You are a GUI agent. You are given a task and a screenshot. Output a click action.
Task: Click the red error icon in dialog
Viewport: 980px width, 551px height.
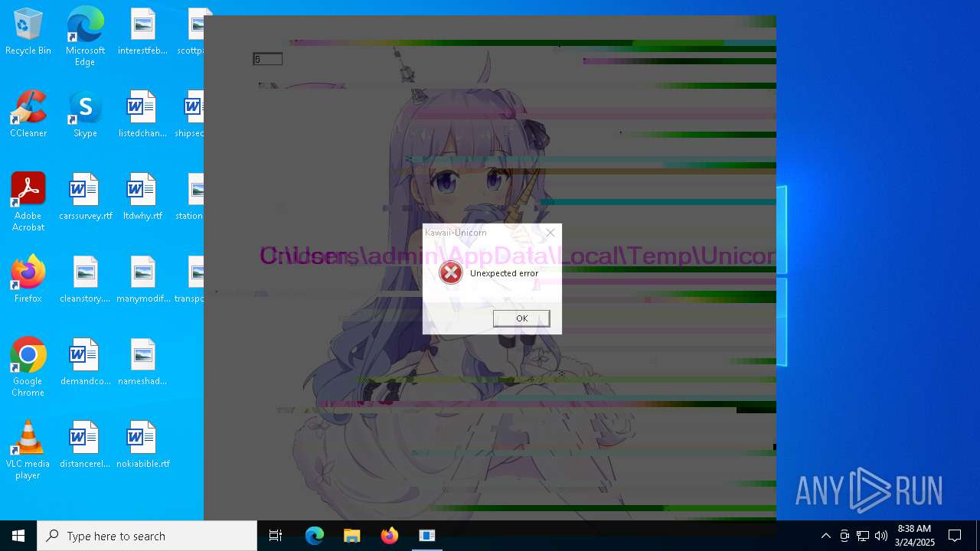point(451,272)
